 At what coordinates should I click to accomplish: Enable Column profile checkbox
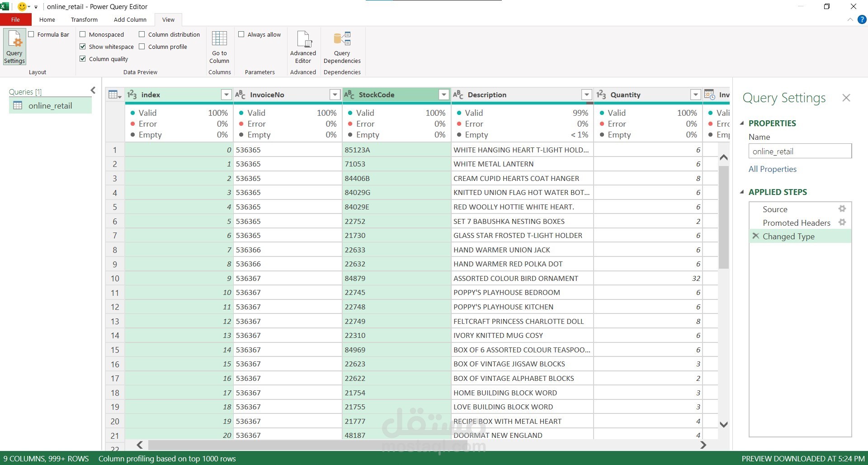(142, 47)
